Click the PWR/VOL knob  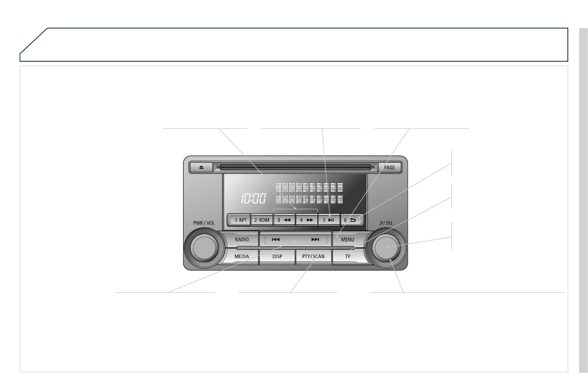pos(204,247)
